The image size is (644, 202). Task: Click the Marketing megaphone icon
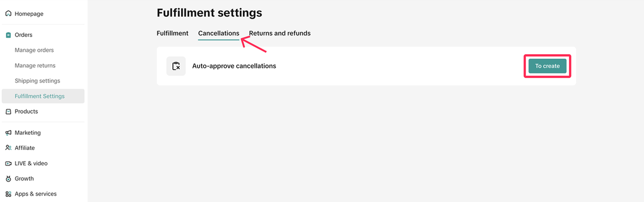(x=8, y=133)
